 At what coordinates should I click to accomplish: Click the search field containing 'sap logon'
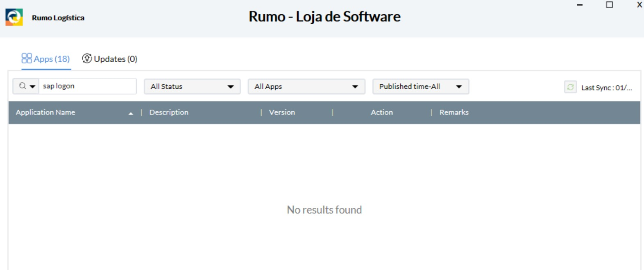88,86
